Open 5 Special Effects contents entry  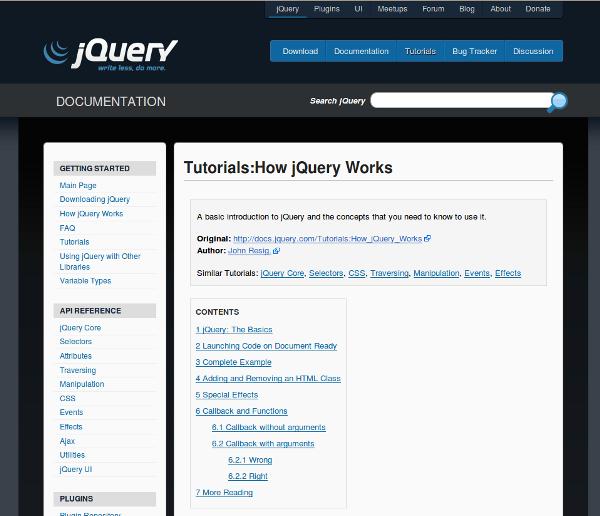coord(227,395)
